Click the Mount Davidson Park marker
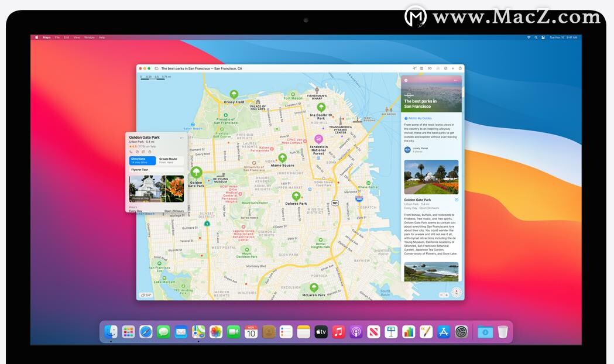 point(246,249)
